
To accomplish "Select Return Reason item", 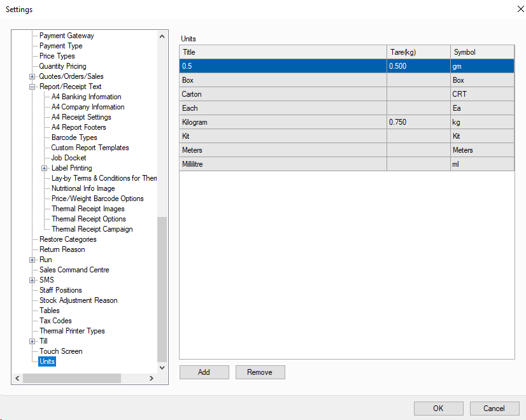I will (x=62, y=249).
